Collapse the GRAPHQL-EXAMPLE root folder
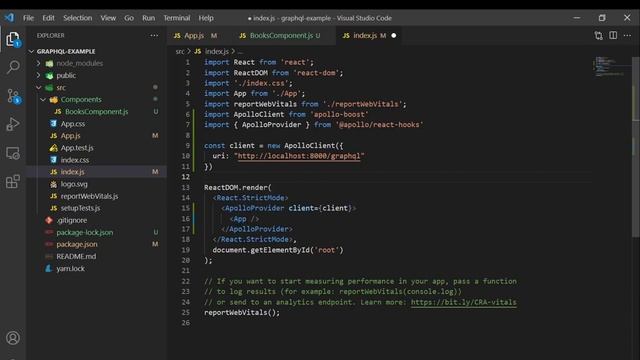Screen dimensions: 640x360 click(x=31, y=51)
